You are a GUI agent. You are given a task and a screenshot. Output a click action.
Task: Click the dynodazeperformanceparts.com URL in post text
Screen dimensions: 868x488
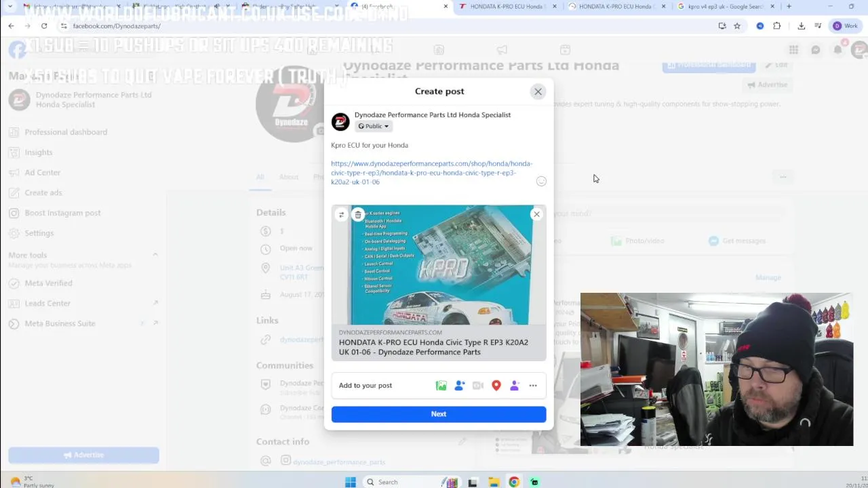pos(431,173)
